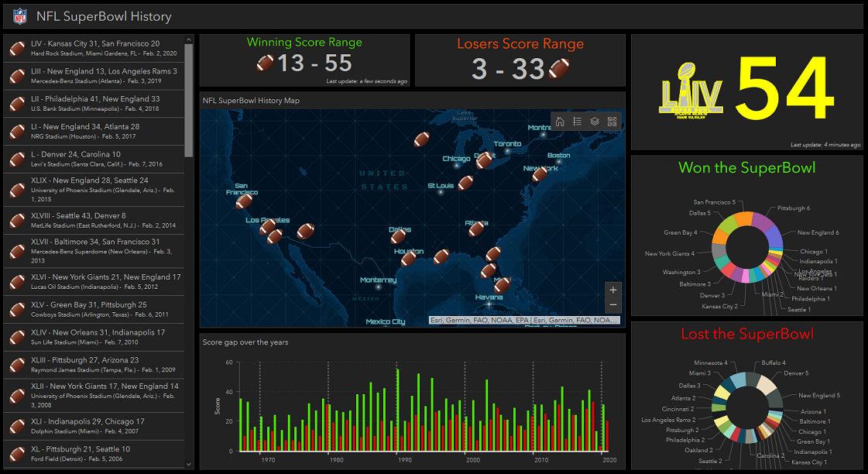
Task: Open the basemap gallery on the map
Action: click(x=612, y=122)
